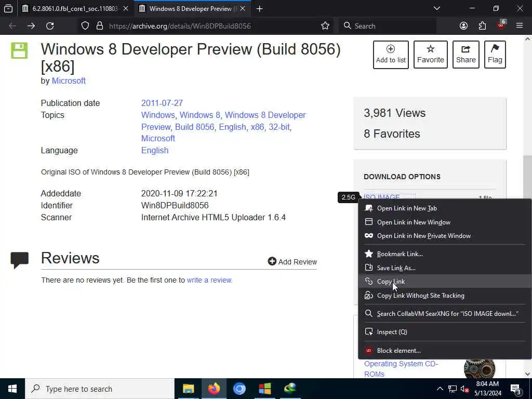532x399 pixels.
Task: Search CollabVM SearXNG for ISO IMAGE
Action: pos(445,313)
